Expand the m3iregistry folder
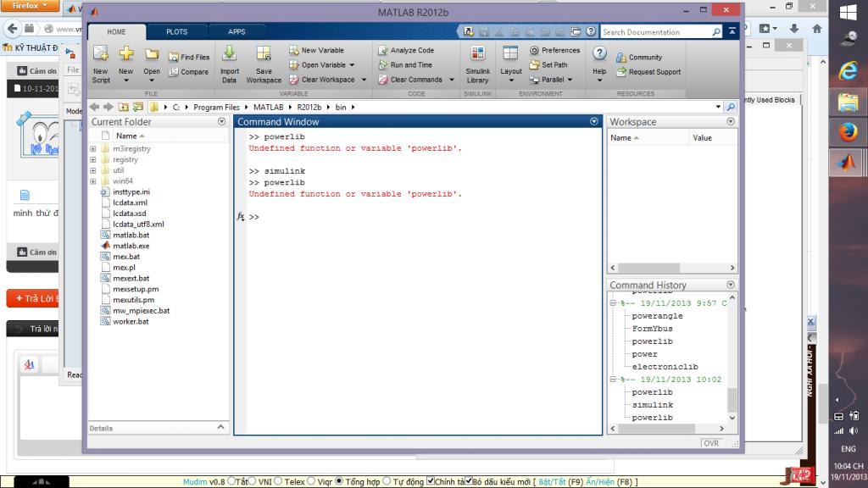The height and width of the screenshot is (488, 868). pyautogui.click(x=93, y=148)
